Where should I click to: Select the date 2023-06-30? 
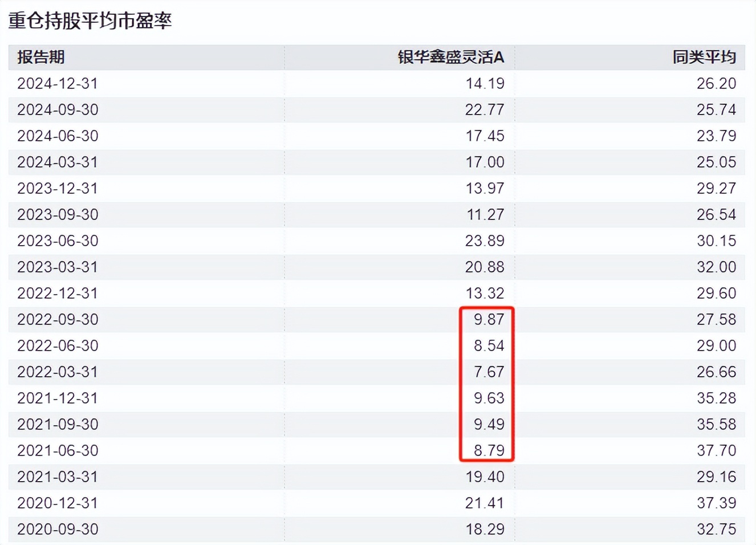point(58,241)
